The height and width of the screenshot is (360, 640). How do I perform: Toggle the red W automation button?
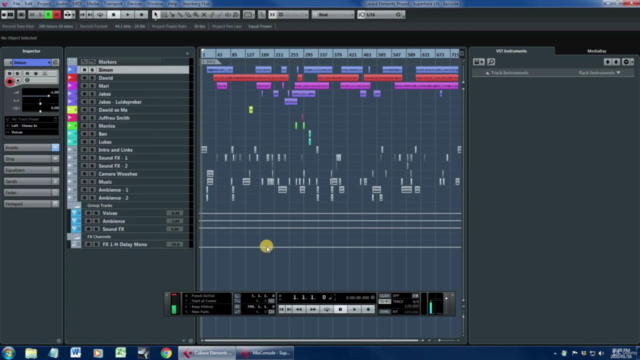pyautogui.click(x=57, y=15)
